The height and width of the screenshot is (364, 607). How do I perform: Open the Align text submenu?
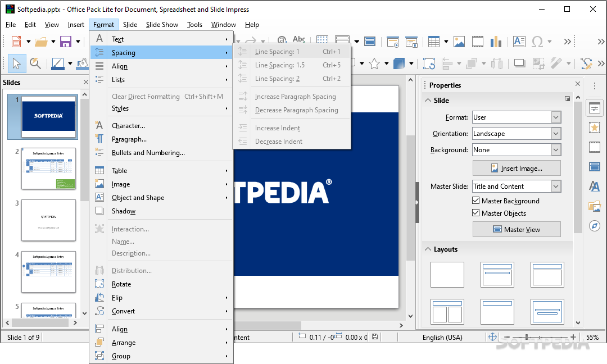162,66
